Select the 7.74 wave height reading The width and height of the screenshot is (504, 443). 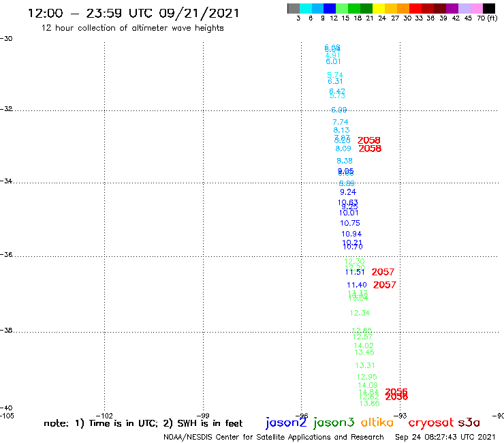341,122
